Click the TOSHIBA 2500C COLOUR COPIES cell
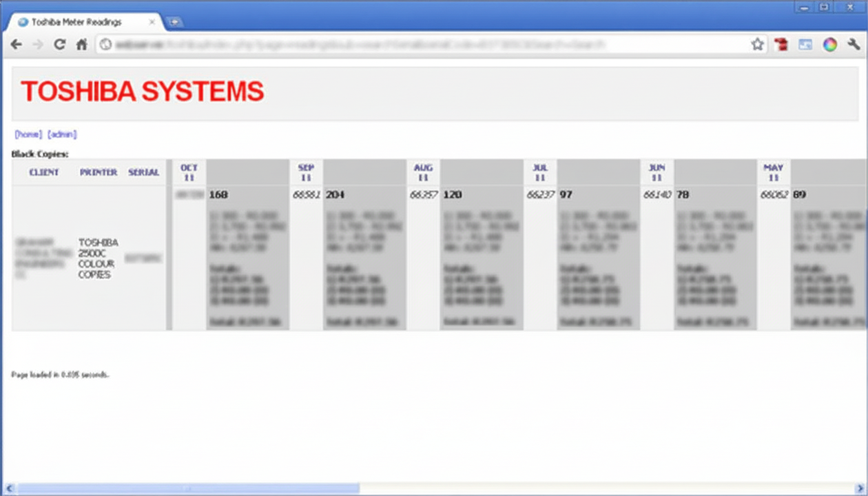The width and height of the screenshot is (868, 496). tap(98, 258)
